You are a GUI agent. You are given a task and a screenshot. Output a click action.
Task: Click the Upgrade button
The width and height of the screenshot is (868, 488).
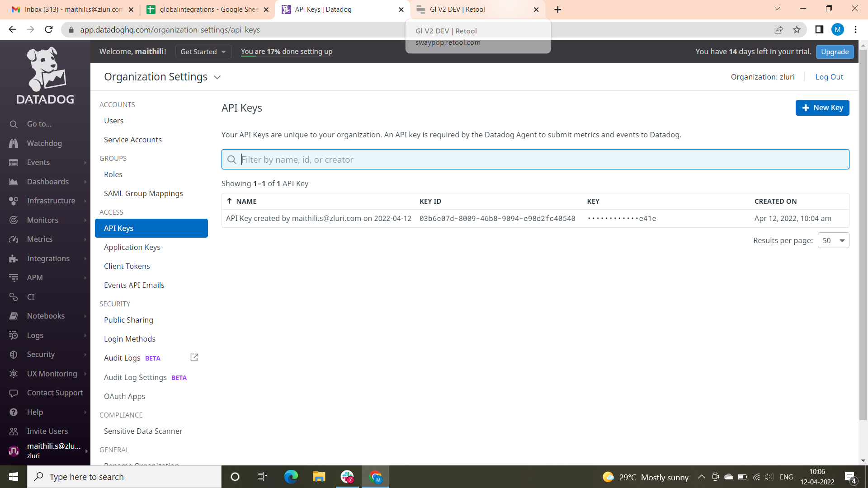[x=835, y=52]
